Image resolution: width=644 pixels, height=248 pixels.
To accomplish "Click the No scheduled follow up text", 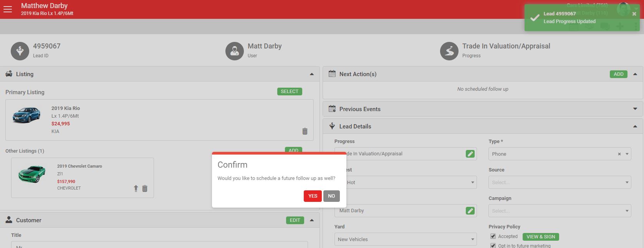I will point(483,89).
